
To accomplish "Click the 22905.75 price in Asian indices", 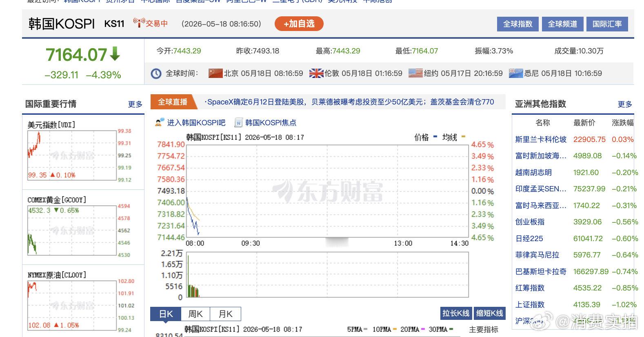I will (589, 140).
